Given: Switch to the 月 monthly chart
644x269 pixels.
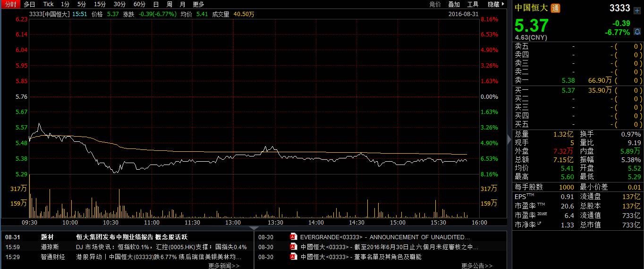Looking at the screenshot, I should pyautogui.click(x=182, y=4).
